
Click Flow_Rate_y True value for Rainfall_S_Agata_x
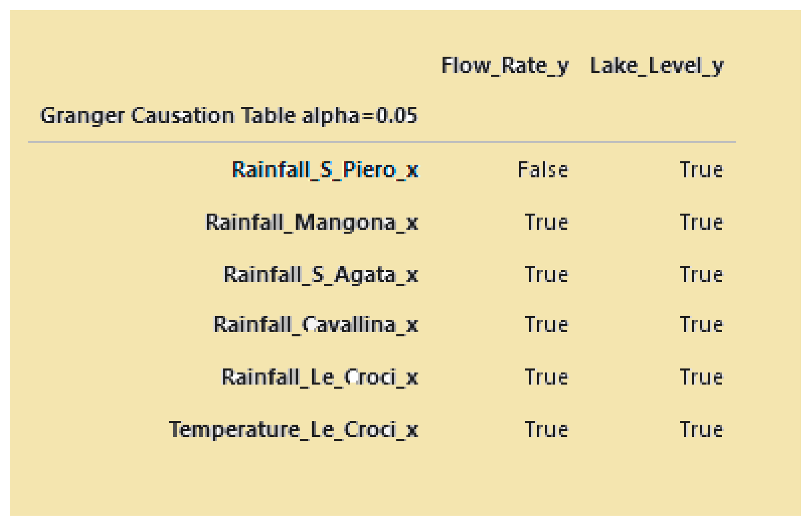pos(547,275)
